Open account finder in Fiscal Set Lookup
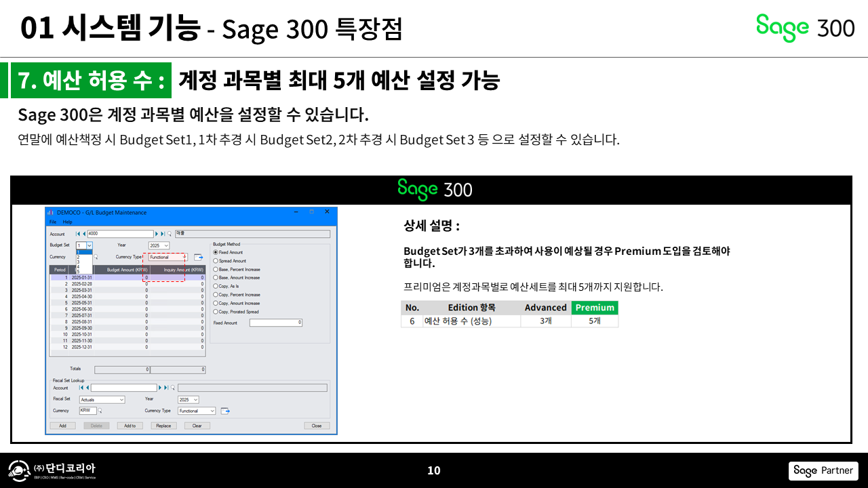This screenshot has height=488, width=868. [173, 388]
